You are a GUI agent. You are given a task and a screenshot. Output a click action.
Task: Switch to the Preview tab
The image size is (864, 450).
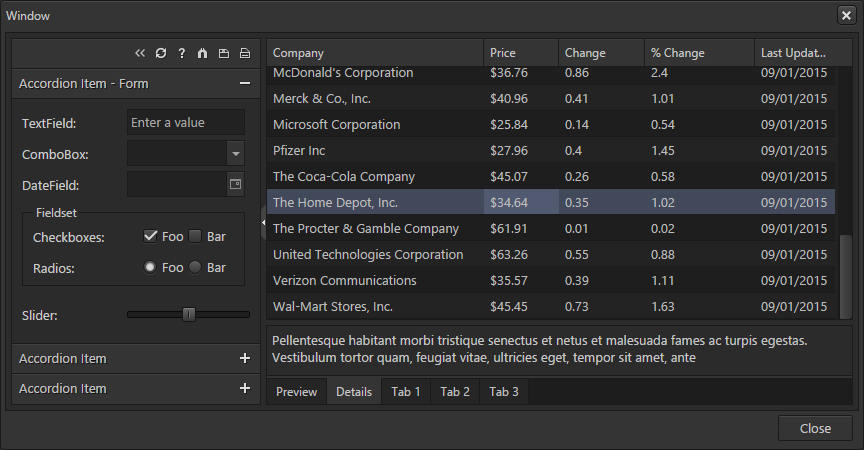(296, 392)
